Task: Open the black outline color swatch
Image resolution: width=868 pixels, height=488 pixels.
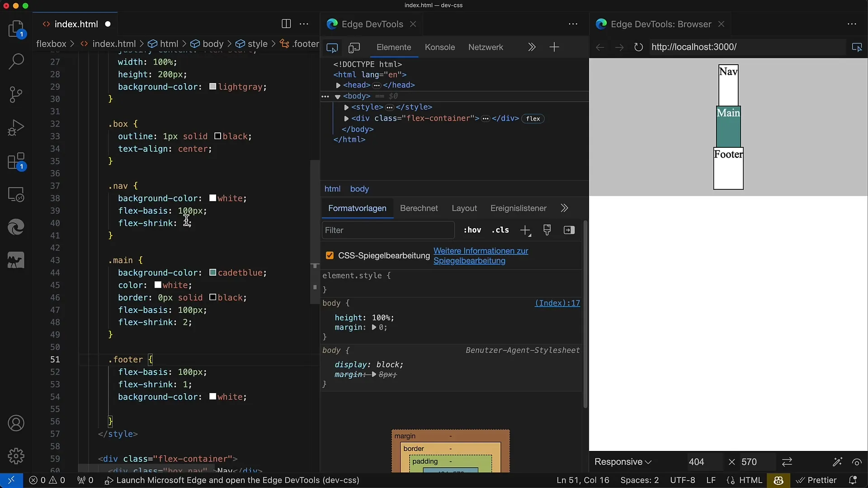Action: [217, 136]
